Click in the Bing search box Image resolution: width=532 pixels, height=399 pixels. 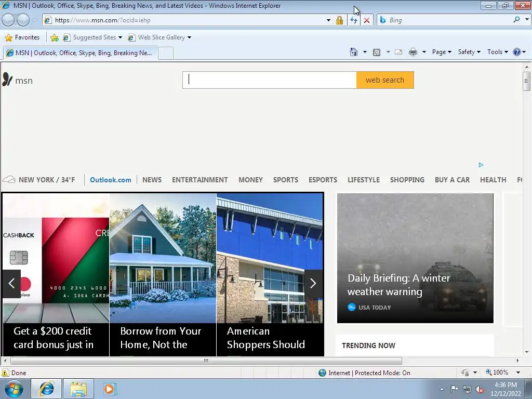tap(448, 20)
